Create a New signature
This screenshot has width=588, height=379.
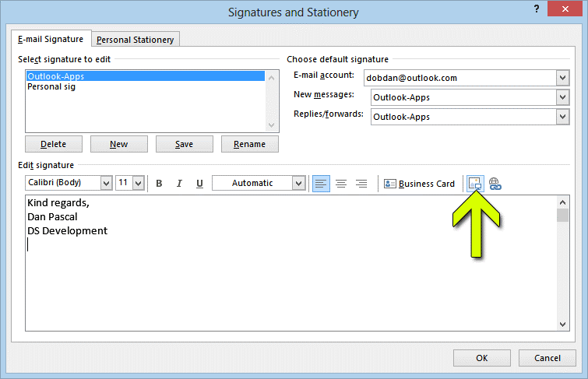pos(119,144)
